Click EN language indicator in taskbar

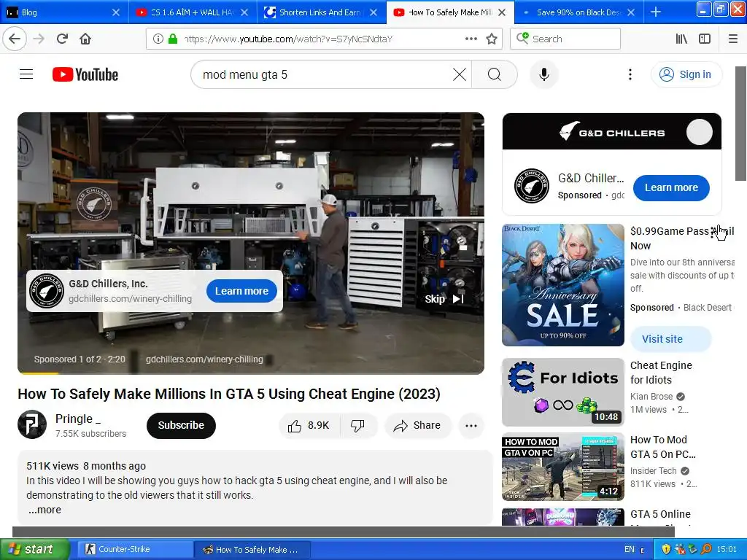point(630,549)
